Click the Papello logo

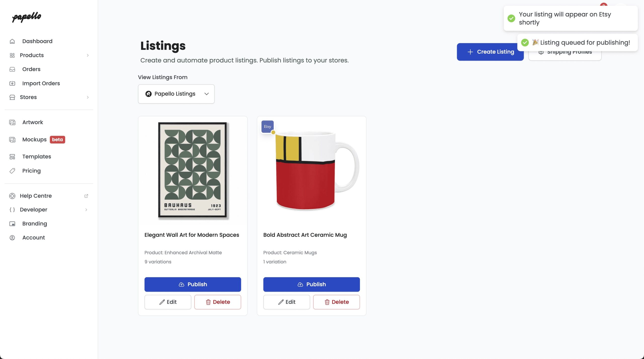coord(26,17)
